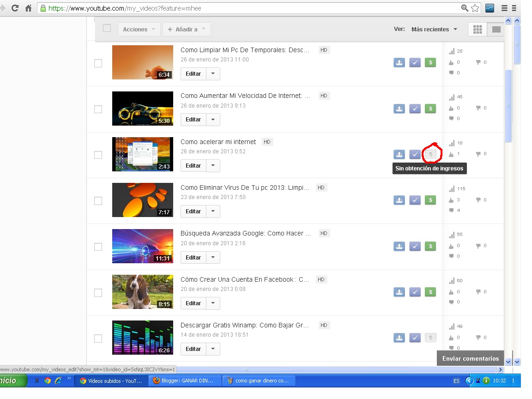
Task: Expand Editar options arrow for Como Limpiar Mi Pc
Action: (x=213, y=73)
